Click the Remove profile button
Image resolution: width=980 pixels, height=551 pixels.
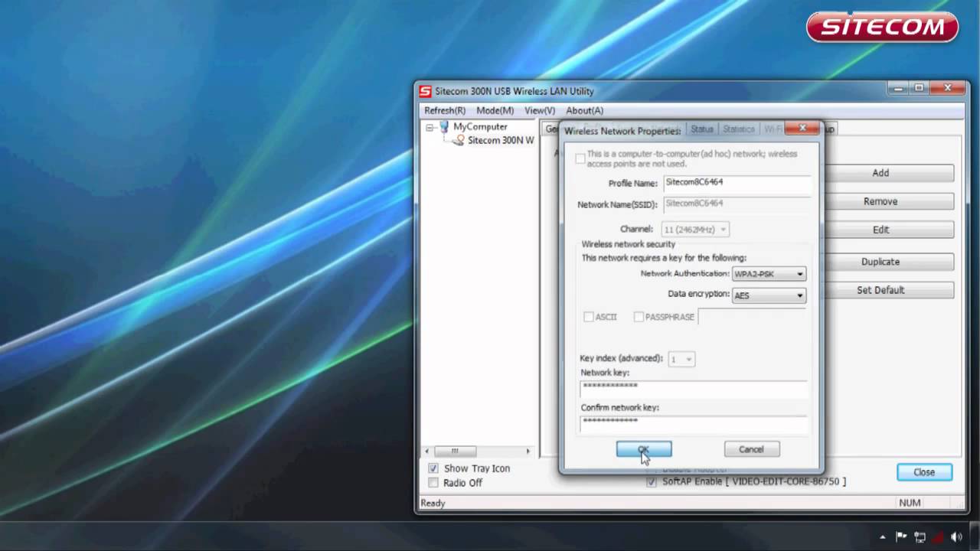click(880, 201)
